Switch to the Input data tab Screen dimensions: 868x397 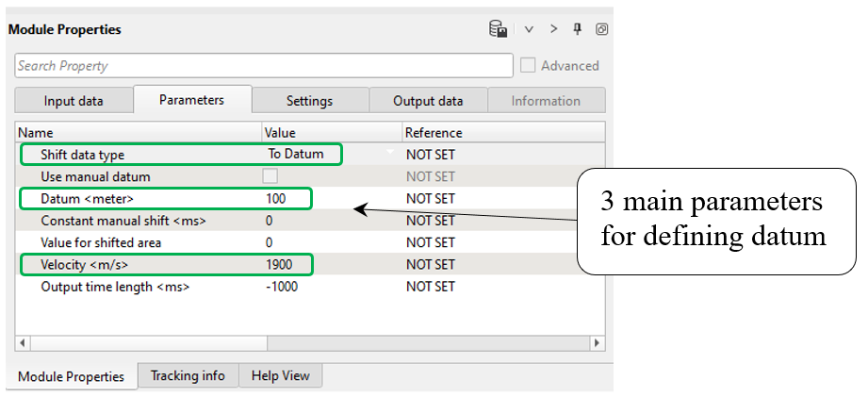pyautogui.click(x=74, y=101)
